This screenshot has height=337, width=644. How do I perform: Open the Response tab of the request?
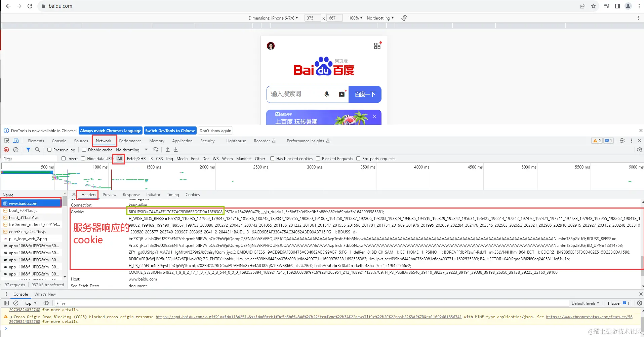(131, 194)
